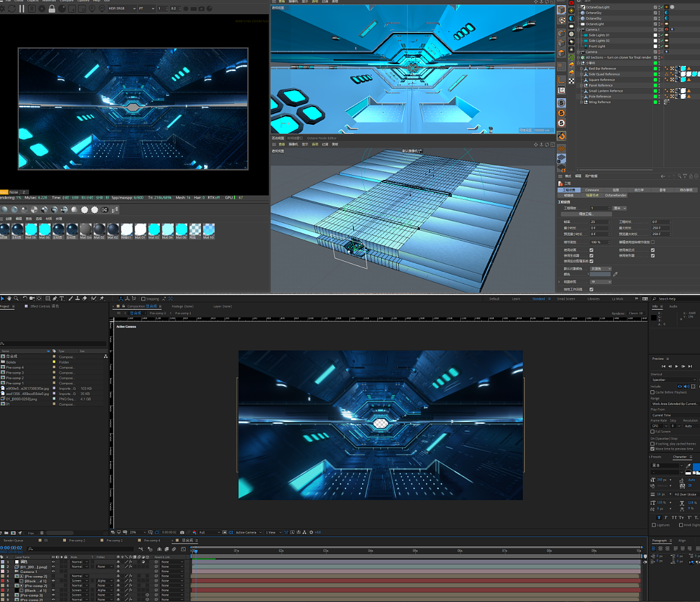Select Wing Reference in Cinema 4D object manager
This screenshot has width=700, height=602.
point(600,102)
